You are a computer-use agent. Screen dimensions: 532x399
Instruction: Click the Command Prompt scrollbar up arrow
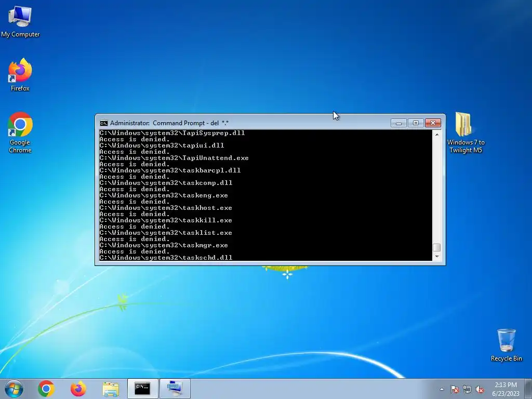437,135
